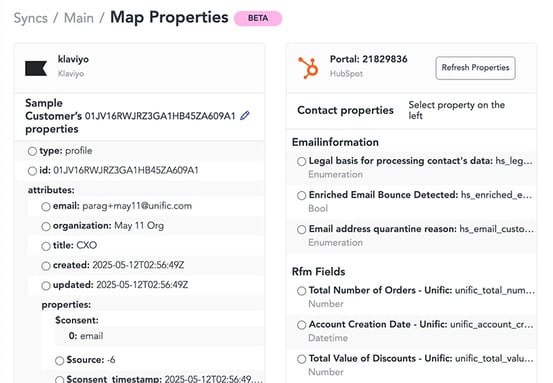Select Email address quarantine reason property
553x383 pixels.
tap(302, 230)
